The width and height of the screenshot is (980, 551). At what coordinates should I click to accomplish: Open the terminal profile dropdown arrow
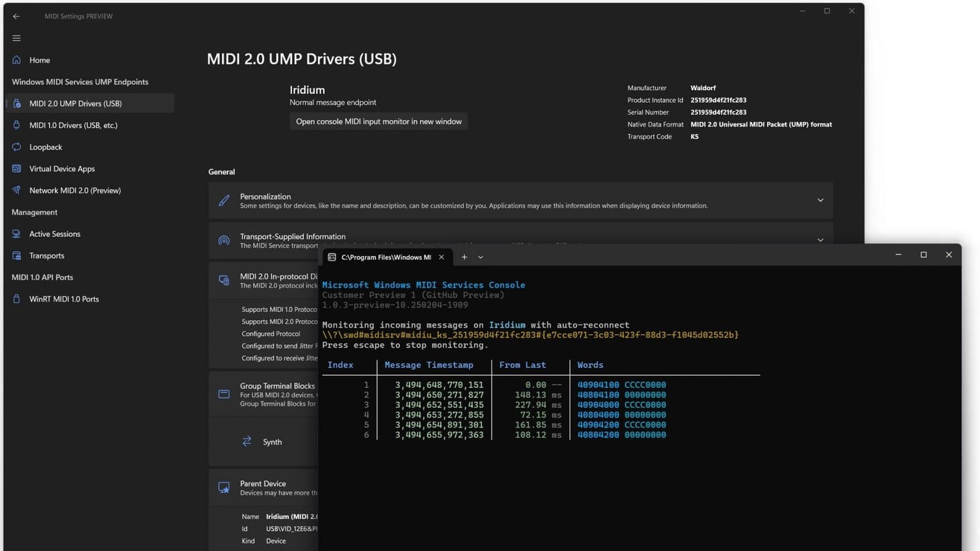(x=481, y=257)
